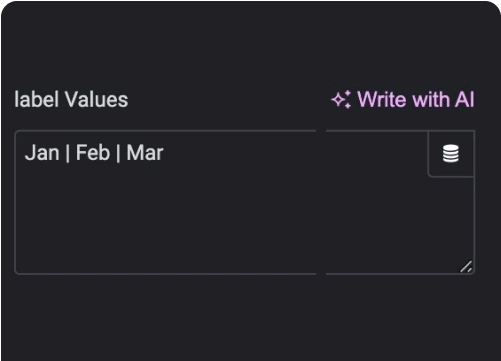The height and width of the screenshot is (361, 501).
Task: Open the database data source icon
Action: (451, 154)
